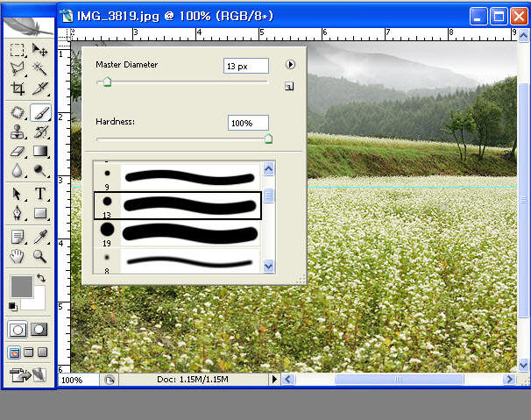Switch to Standard Screen mode
Image resolution: width=531 pixels, height=420 pixels.
coord(14,352)
